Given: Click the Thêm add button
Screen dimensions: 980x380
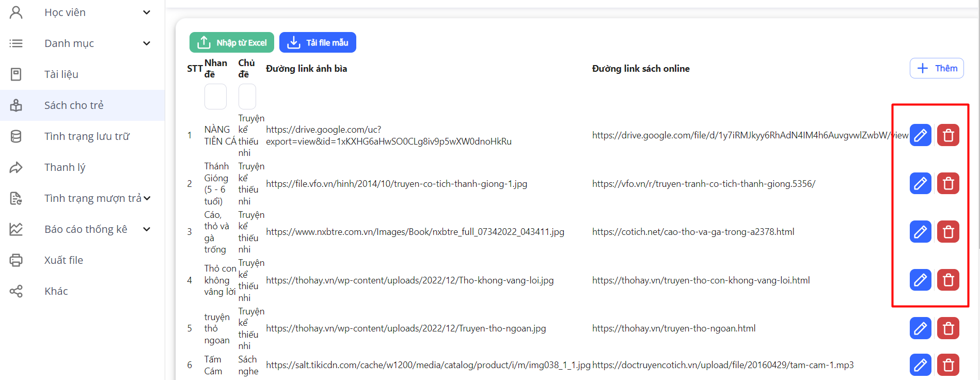Looking at the screenshot, I should click(936, 68).
